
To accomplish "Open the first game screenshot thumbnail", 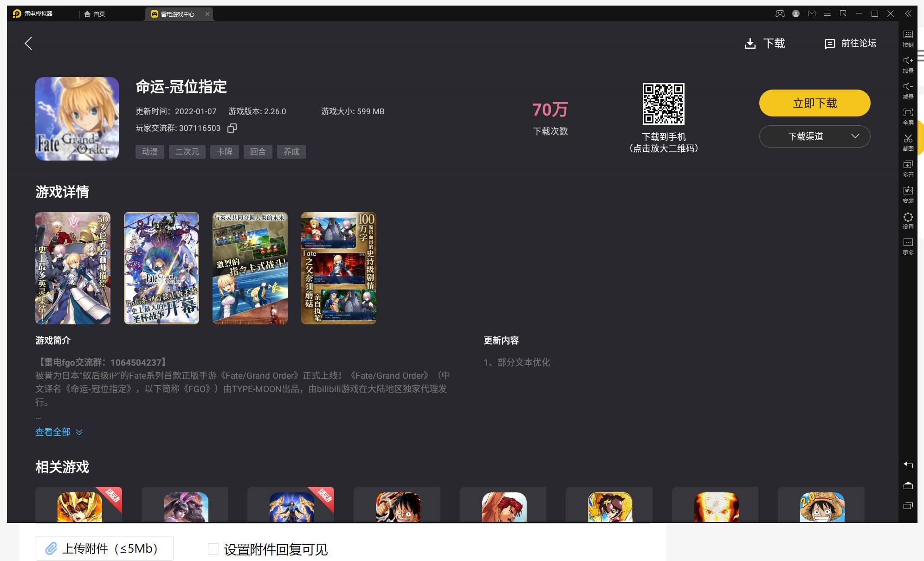I will tap(73, 268).
